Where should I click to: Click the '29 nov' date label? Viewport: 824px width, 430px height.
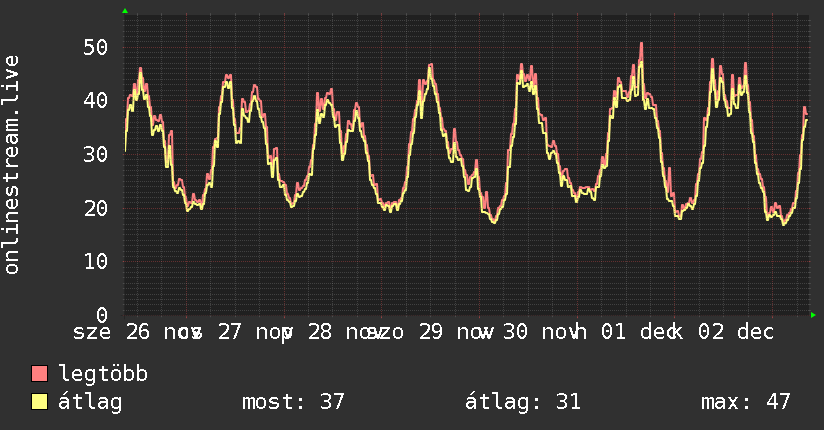point(456,332)
